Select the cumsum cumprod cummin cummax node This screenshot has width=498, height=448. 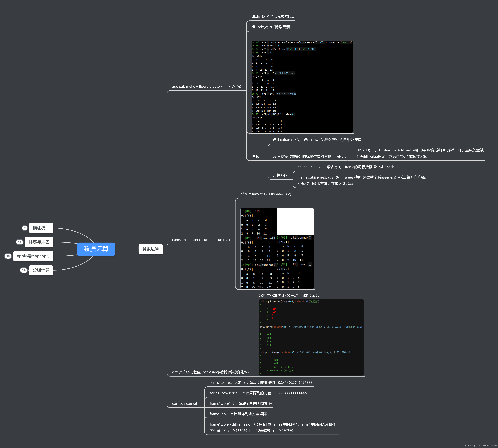click(x=201, y=239)
